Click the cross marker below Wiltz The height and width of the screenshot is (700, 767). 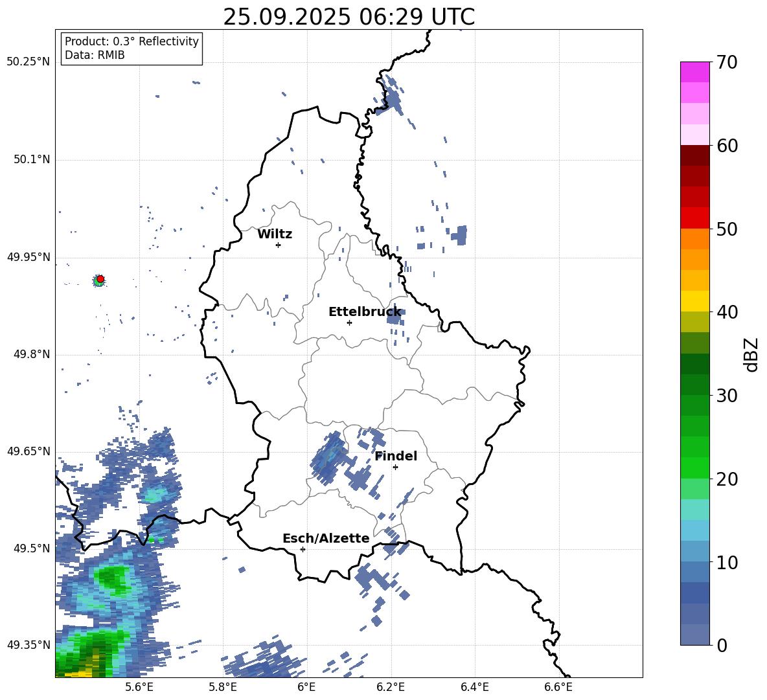click(x=278, y=245)
